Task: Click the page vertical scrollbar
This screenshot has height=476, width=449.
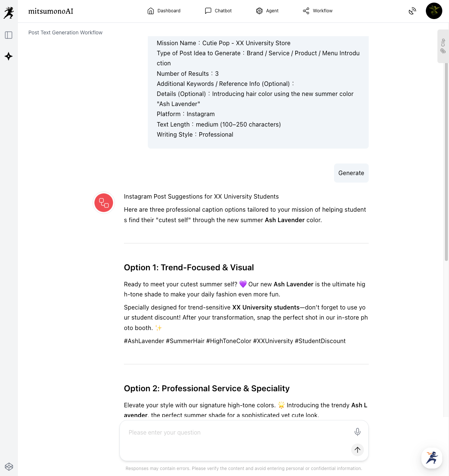Action: [446, 161]
